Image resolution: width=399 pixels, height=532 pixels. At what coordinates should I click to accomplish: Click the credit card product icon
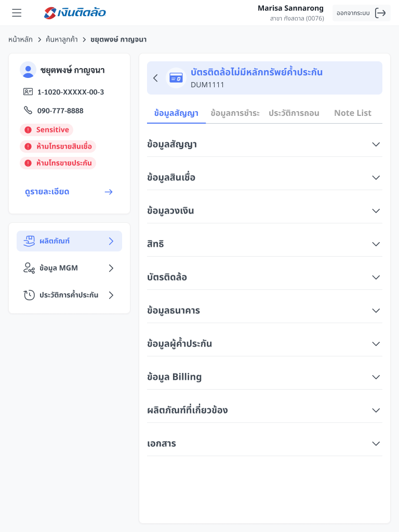pos(176,78)
